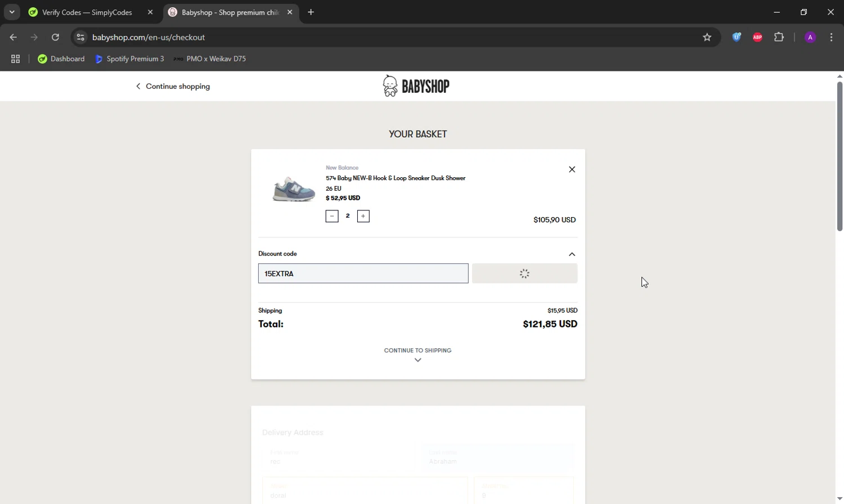Click the address bar URL
844x504 pixels.
pyautogui.click(x=149, y=37)
